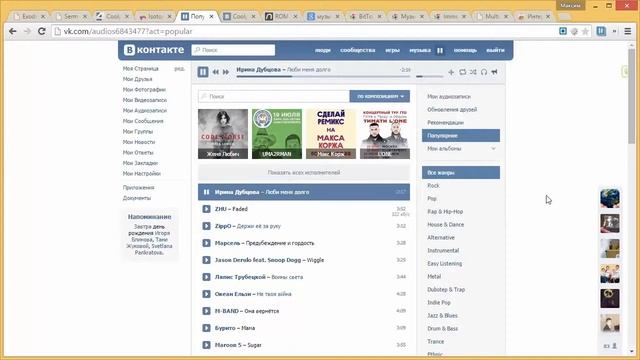
Task: Toggle broadcast megaphone icon in player
Action: pyautogui.click(x=494, y=72)
